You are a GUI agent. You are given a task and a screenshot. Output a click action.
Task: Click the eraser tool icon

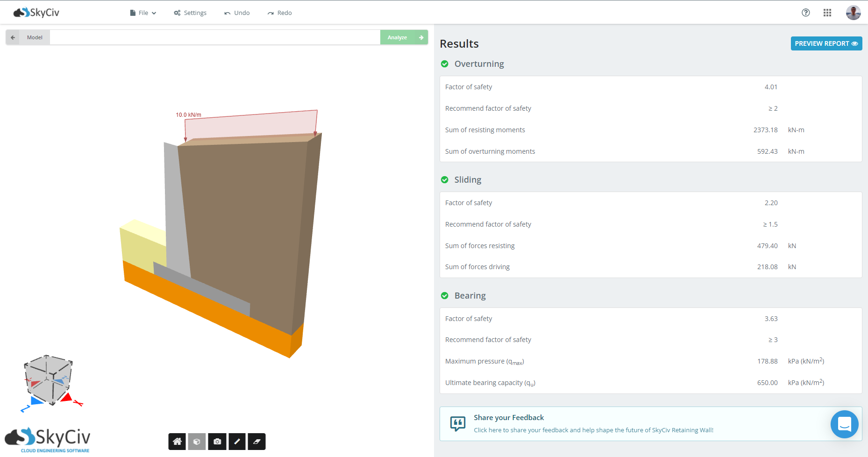pos(256,442)
